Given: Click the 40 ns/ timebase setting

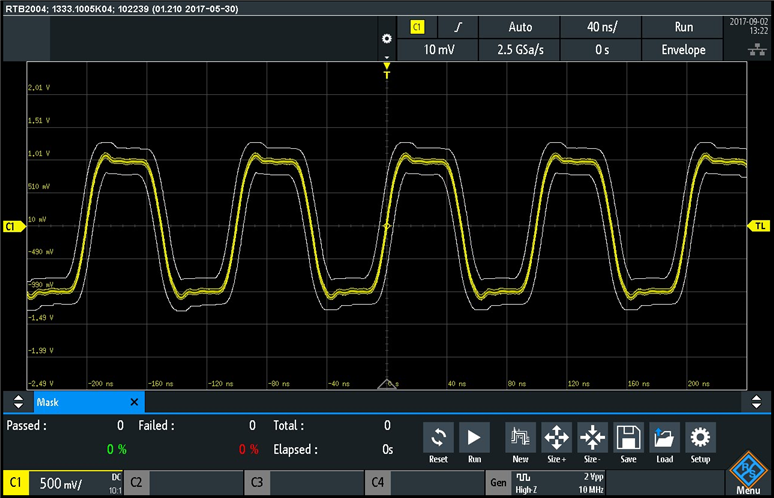Looking at the screenshot, I should click(602, 27).
